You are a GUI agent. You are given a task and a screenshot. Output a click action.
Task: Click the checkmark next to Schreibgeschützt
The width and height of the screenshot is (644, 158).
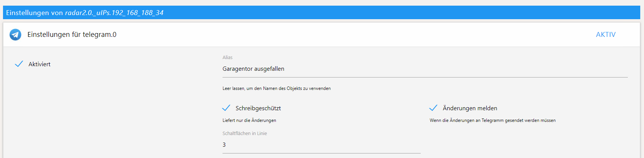(226, 108)
